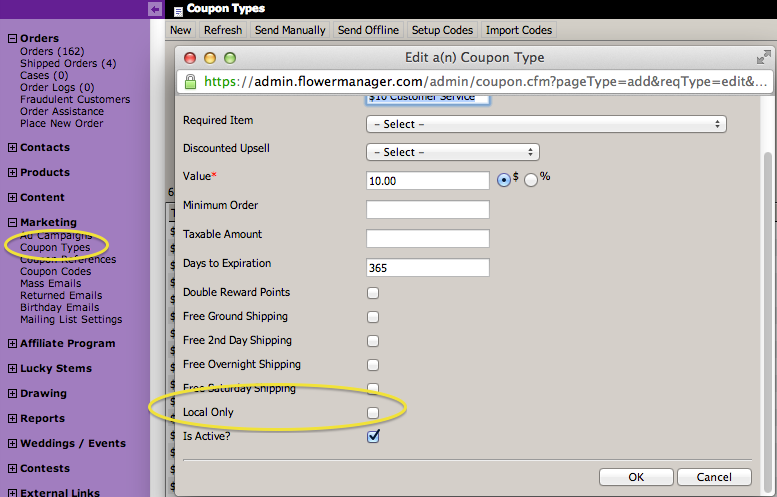Check Double Reward Points checkbox

click(373, 293)
